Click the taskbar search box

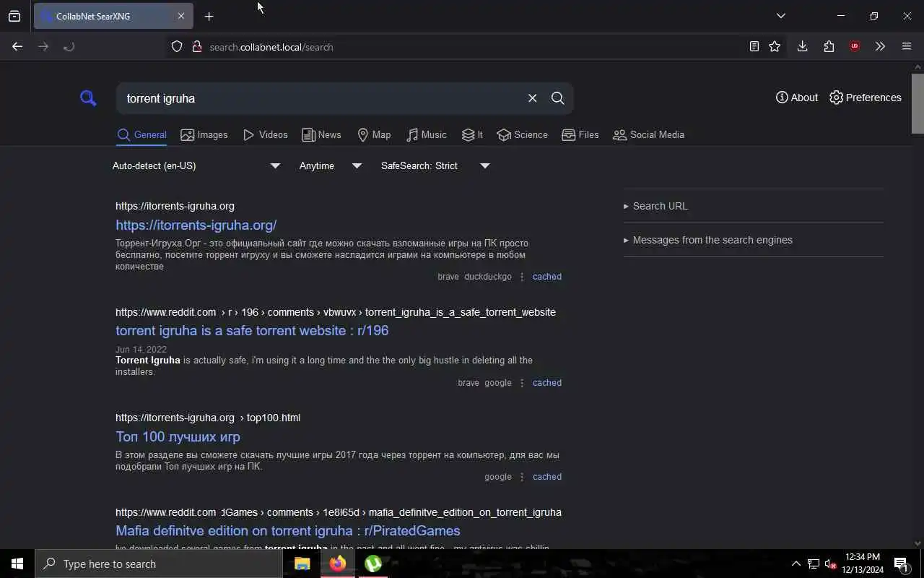pos(159,564)
